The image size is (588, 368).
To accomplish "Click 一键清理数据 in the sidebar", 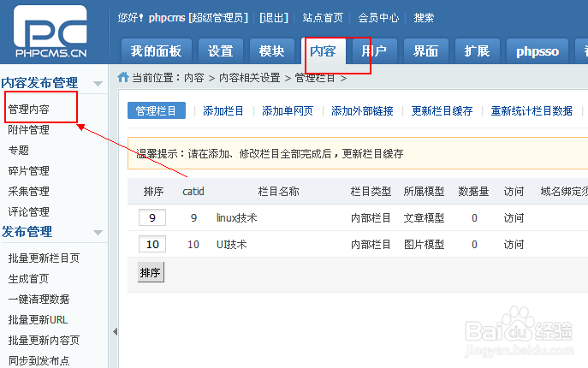I will click(x=39, y=300).
